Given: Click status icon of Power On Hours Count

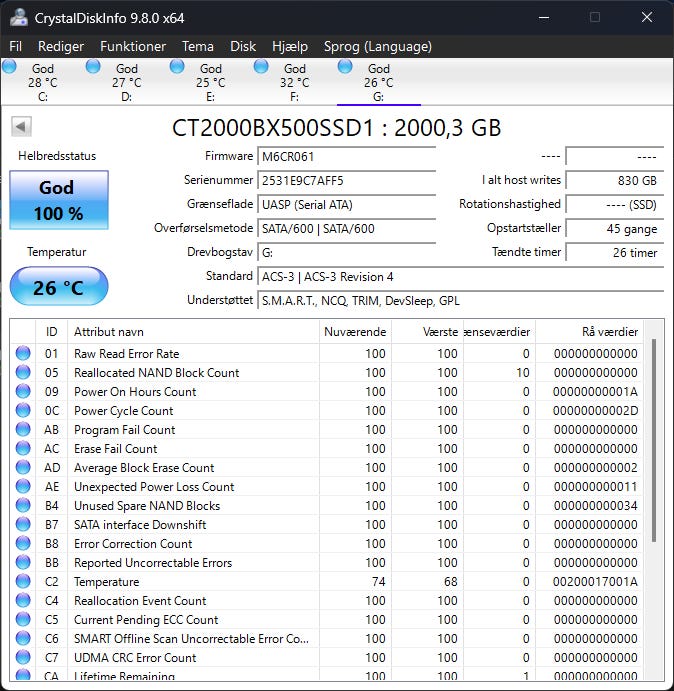Looking at the screenshot, I should click(x=23, y=391).
